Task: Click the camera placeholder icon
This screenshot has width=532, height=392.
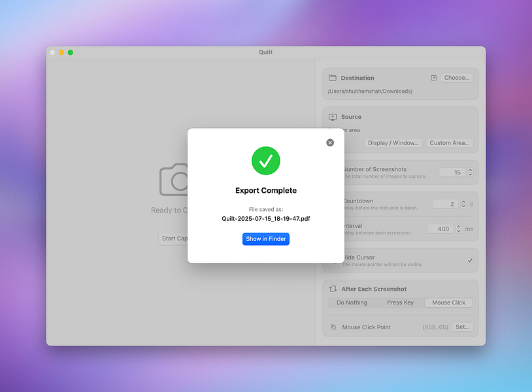Action: pyautogui.click(x=173, y=180)
